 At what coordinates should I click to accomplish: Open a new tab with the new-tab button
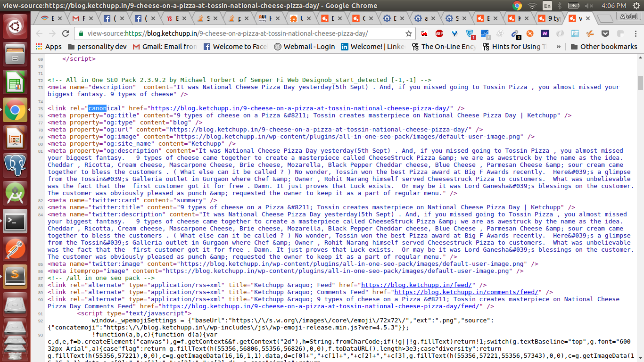coord(604,19)
